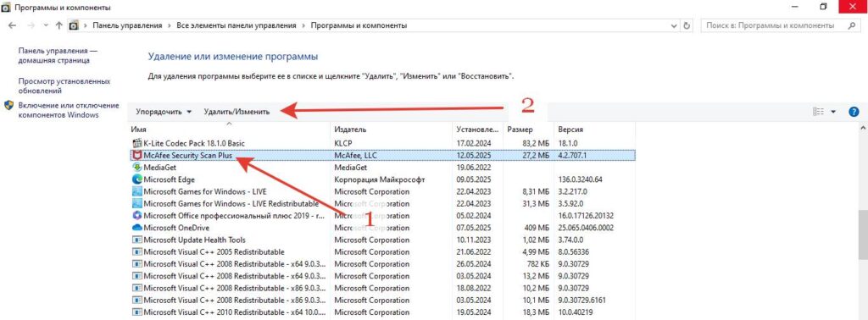868x320 pixels.
Task: Click the size 83,2 МБ cell
Action: [x=537, y=143]
